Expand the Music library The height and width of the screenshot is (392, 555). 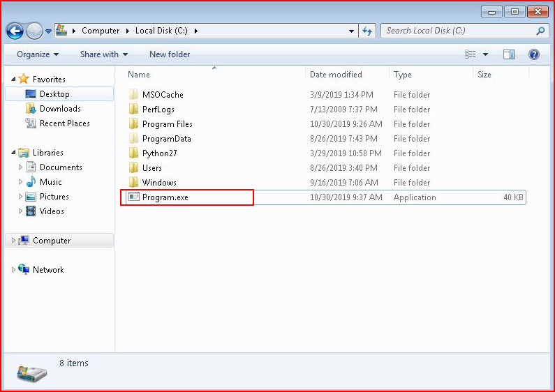click(x=20, y=181)
